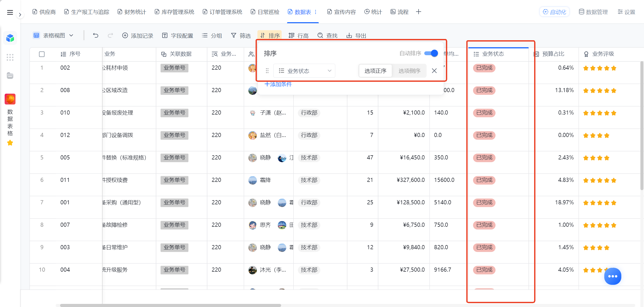
Task: Click 18.97% budget cell
Action: [x=564, y=203]
